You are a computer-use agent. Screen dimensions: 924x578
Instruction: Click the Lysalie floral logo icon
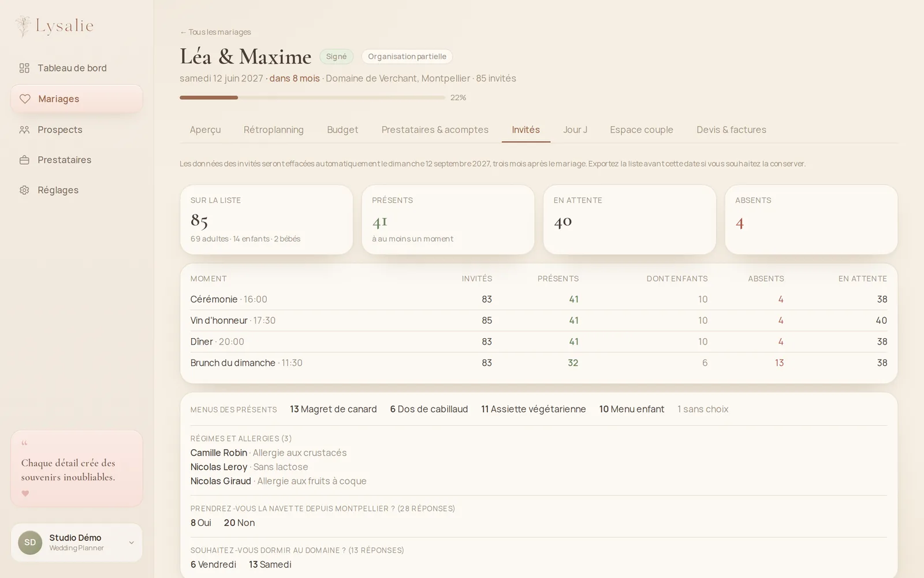[23, 26]
